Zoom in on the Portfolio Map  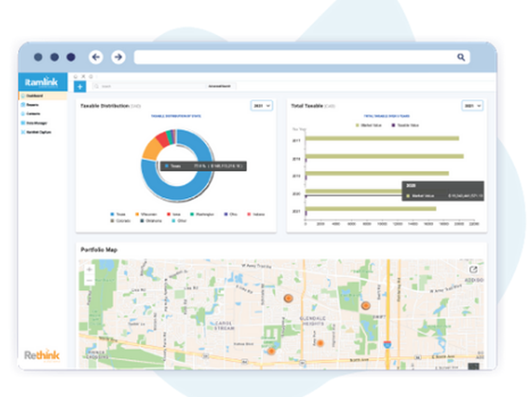click(89, 270)
